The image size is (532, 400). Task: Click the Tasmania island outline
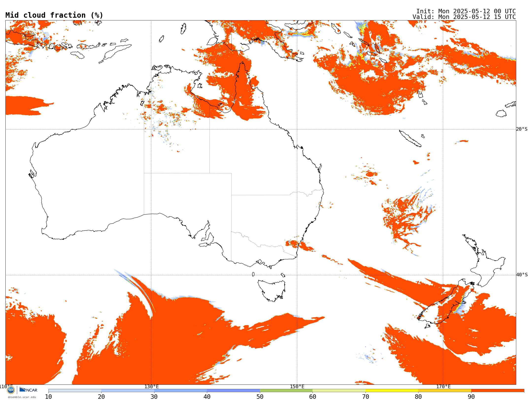pyautogui.click(x=272, y=290)
